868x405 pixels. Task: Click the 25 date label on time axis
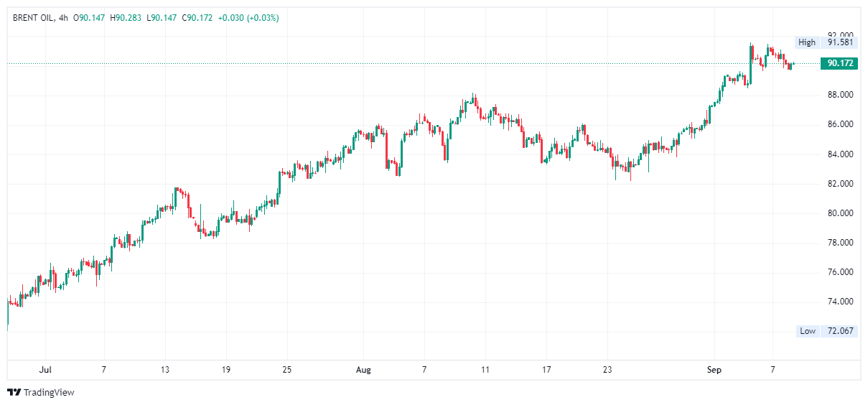[286, 370]
